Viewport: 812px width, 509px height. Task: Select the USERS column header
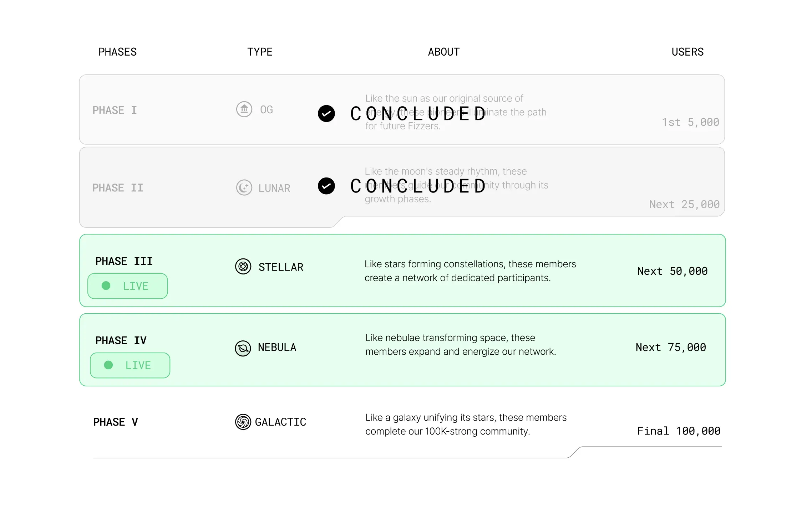[x=687, y=52]
